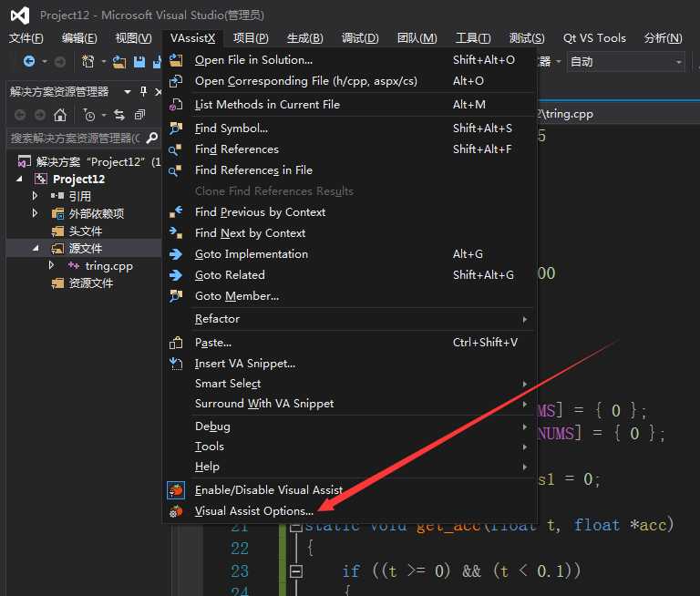
Task: Click Visual Assist Options tomato icon
Action: pyautogui.click(x=176, y=511)
